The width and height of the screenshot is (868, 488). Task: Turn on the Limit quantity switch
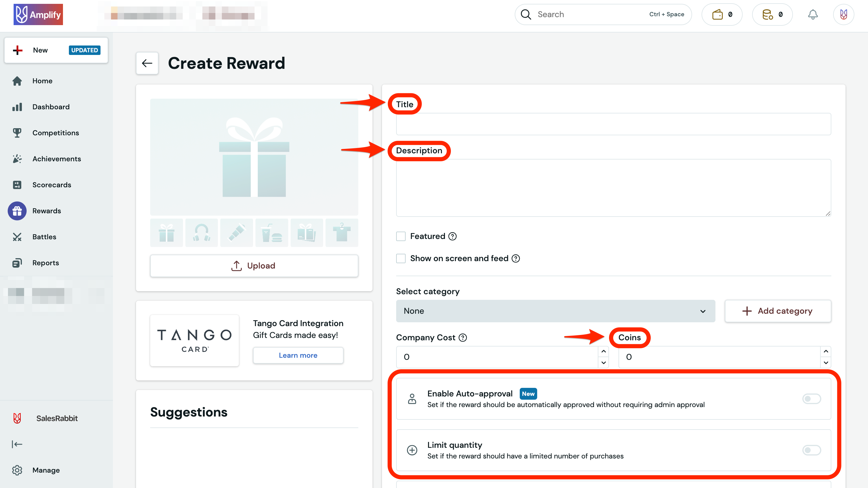pos(812,450)
